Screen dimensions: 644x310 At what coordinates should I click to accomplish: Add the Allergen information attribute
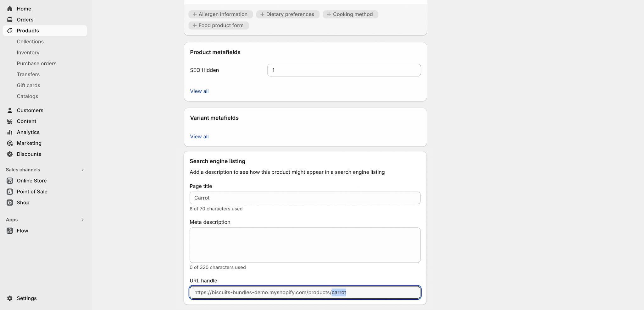point(220,14)
